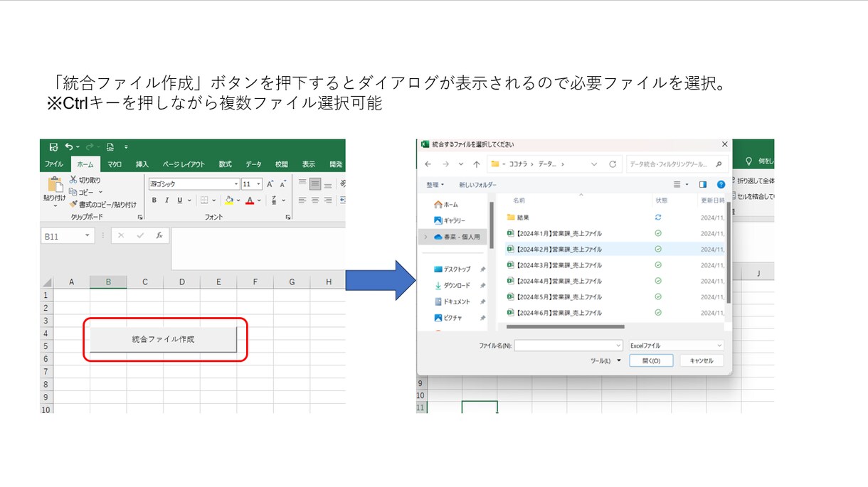Select column B header
868x487 pixels.
108,282
